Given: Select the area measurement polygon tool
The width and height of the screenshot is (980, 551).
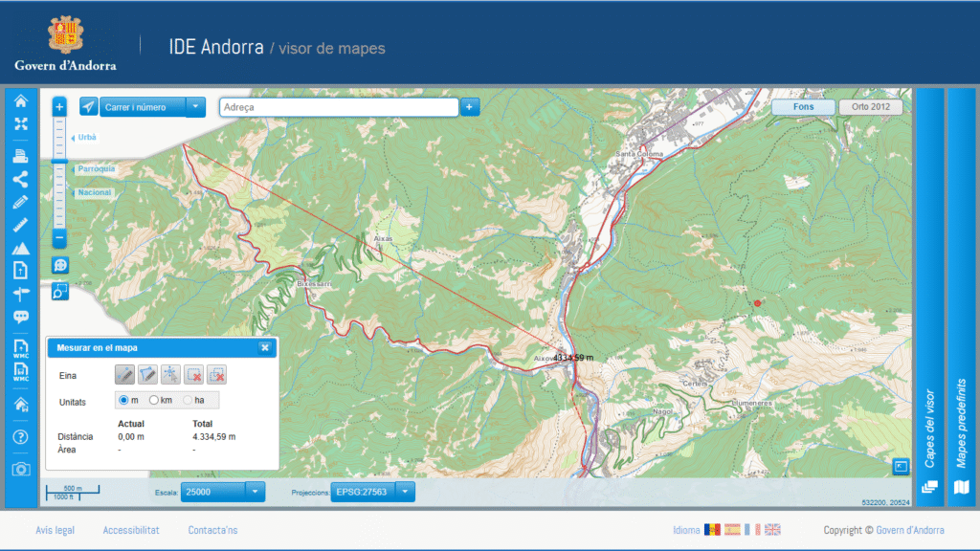Looking at the screenshot, I should (x=147, y=375).
